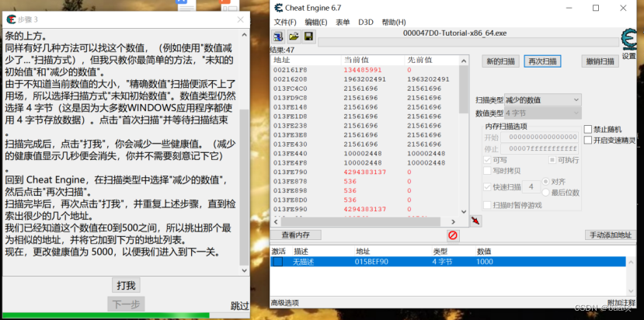This screenshot has width=644, height=320.
Task: Select result row with address 013FE878
Action: pos(364,181)
